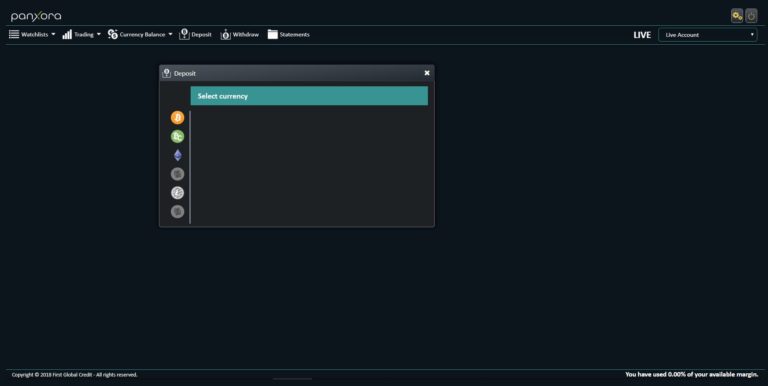768x386 pixels.
Task: Click the Select currency header bar
Action: tap(309, 96)
